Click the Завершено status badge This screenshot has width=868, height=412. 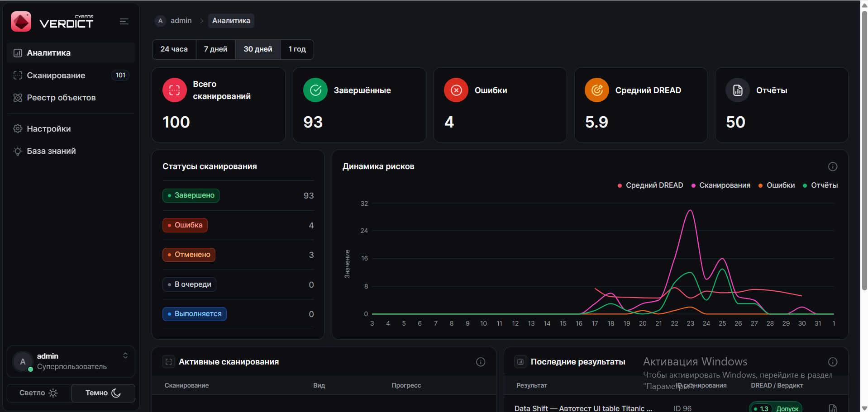pyautogui.click(x=191, y=195)
